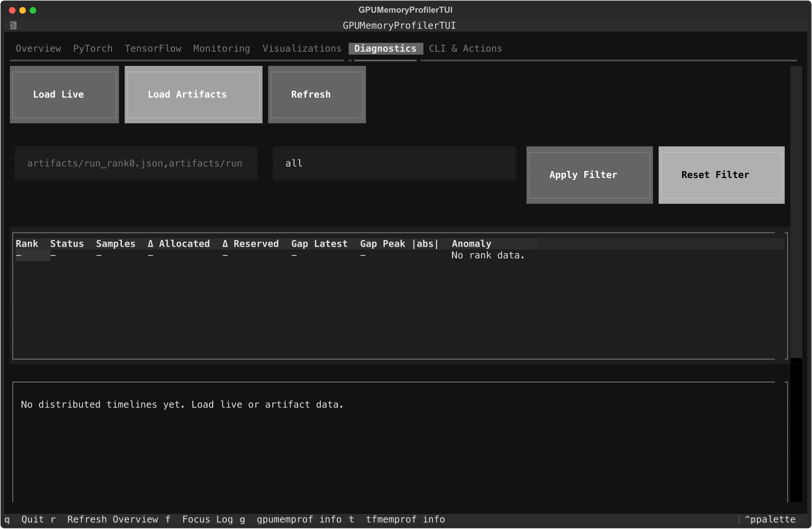Switch to the Monitoring tab
This screenshot has height=529, width=812.
tap(221, 48)
